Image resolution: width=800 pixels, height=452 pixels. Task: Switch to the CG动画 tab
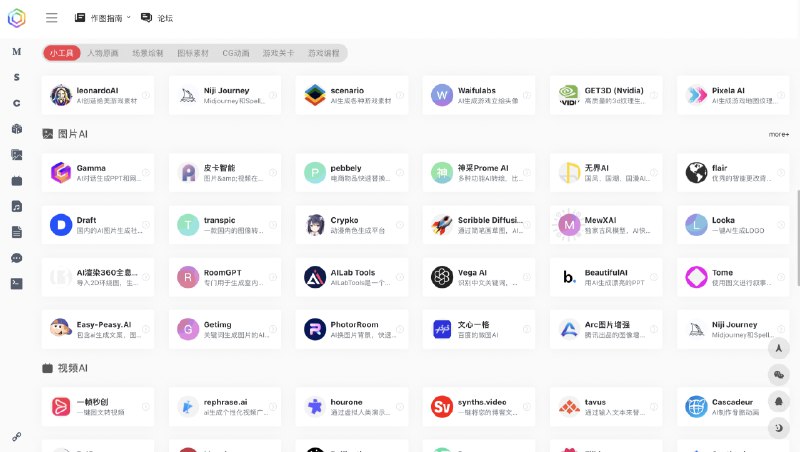236,53
